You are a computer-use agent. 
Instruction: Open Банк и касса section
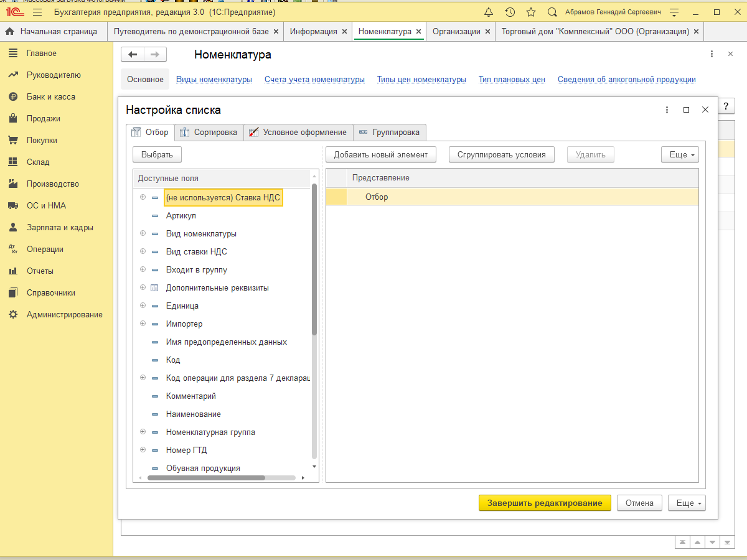(x=50, y=97)
